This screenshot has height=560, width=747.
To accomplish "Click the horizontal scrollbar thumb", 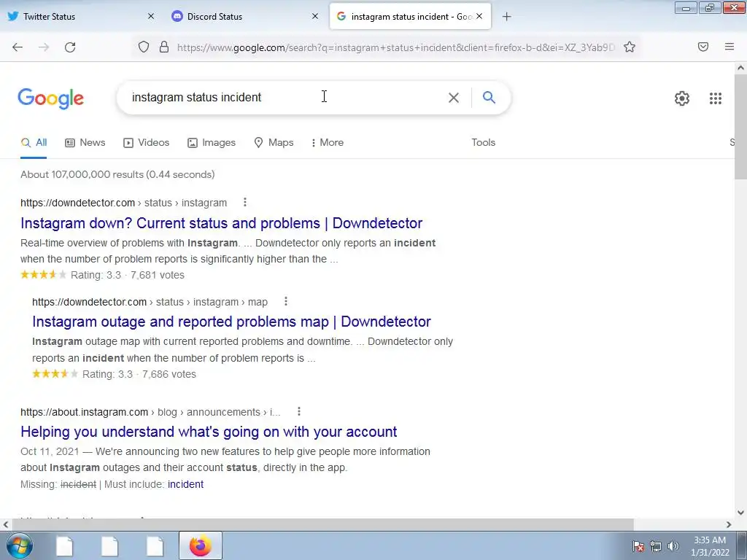I will (322, 525).
